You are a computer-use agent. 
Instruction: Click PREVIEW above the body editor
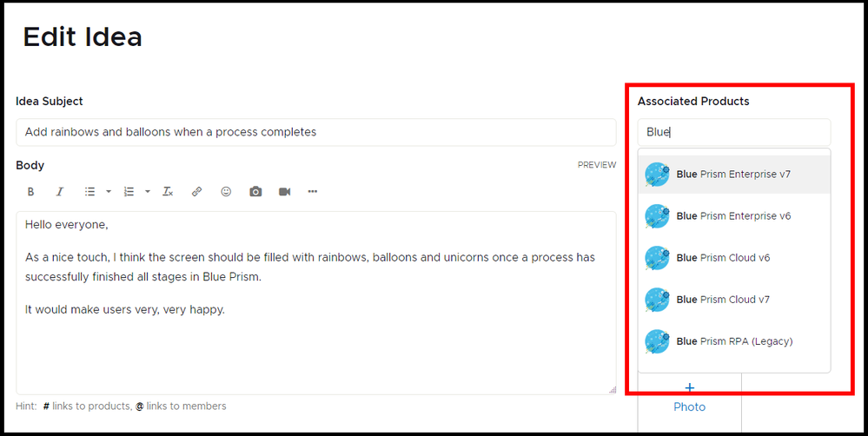[x=597, y=165]
